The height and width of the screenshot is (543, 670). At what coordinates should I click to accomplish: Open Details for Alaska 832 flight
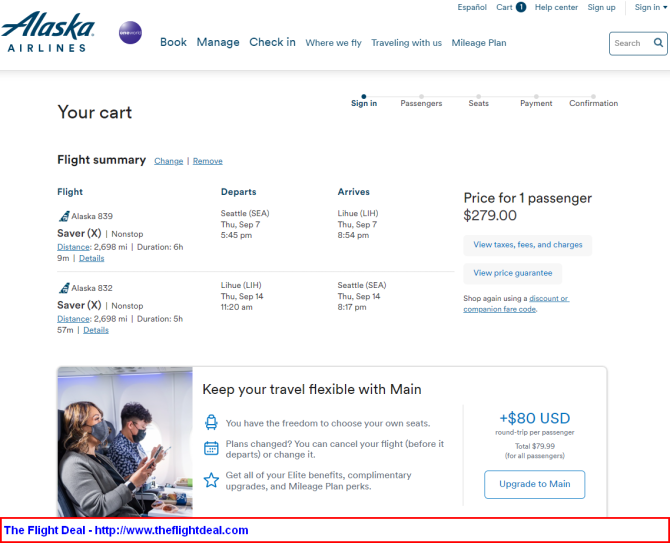point(96,330)
